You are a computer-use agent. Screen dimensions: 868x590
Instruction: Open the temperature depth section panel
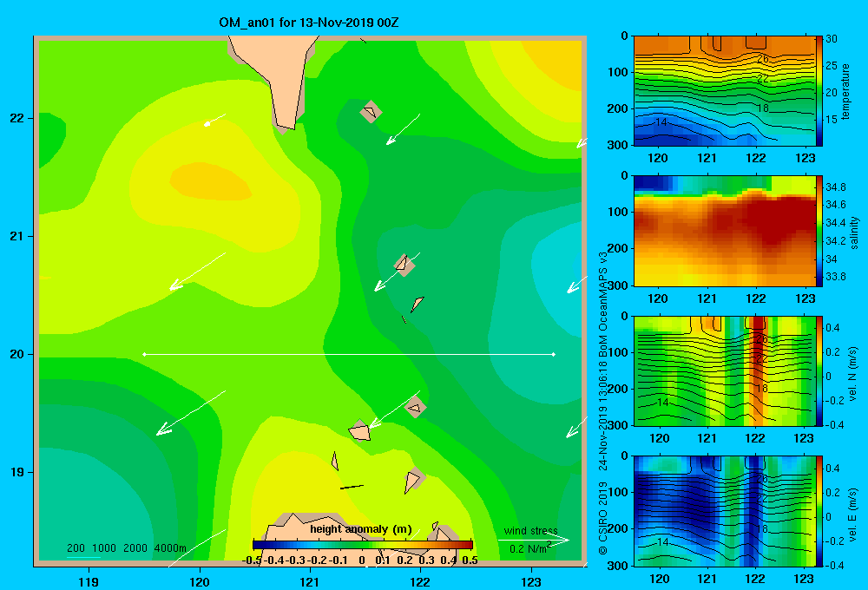[x=724, y=91]
